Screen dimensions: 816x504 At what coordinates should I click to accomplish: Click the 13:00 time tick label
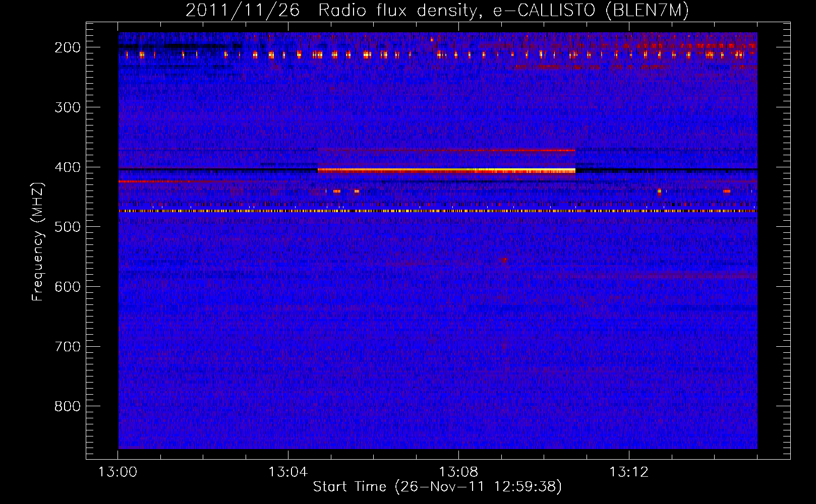pos(118,472)
